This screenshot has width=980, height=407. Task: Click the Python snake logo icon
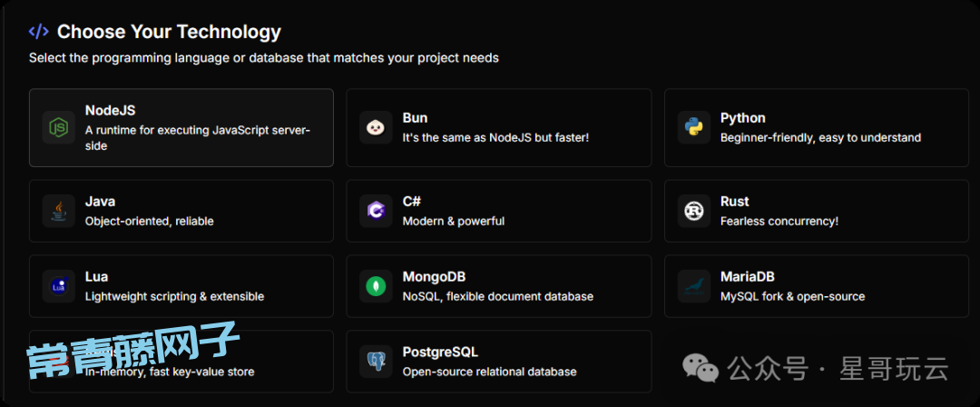tap(693, 127)
